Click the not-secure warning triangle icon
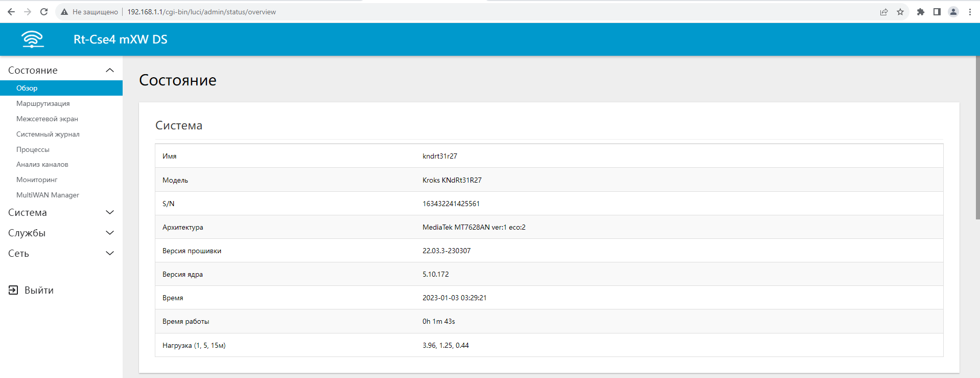This screenshot has height=378, width=980. tap(64, 12)
